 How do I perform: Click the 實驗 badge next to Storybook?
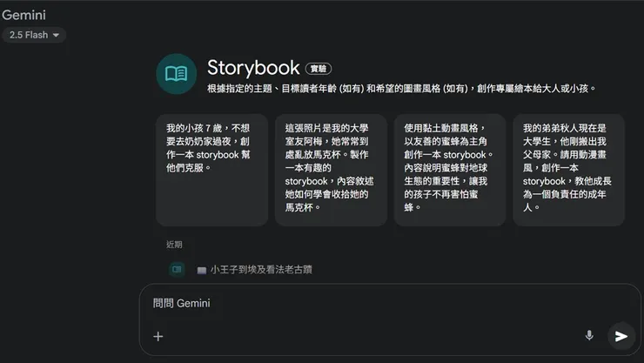tap(319, 69)
